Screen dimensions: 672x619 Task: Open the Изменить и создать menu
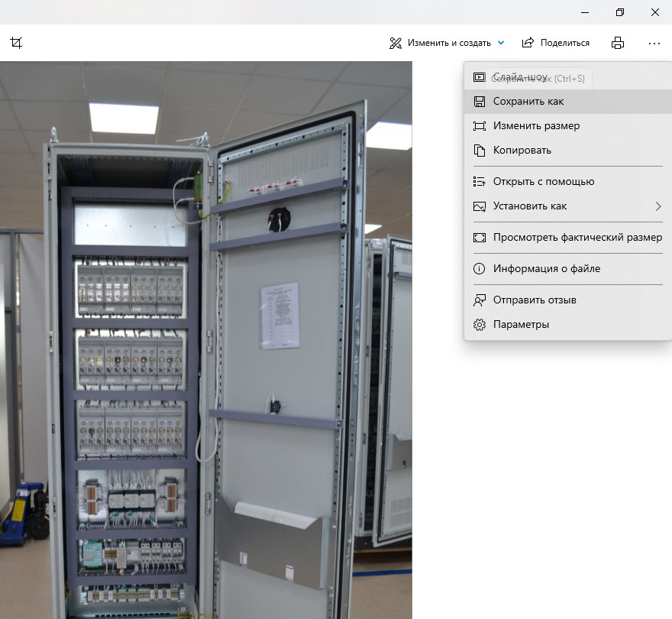(x=446, y=43)
